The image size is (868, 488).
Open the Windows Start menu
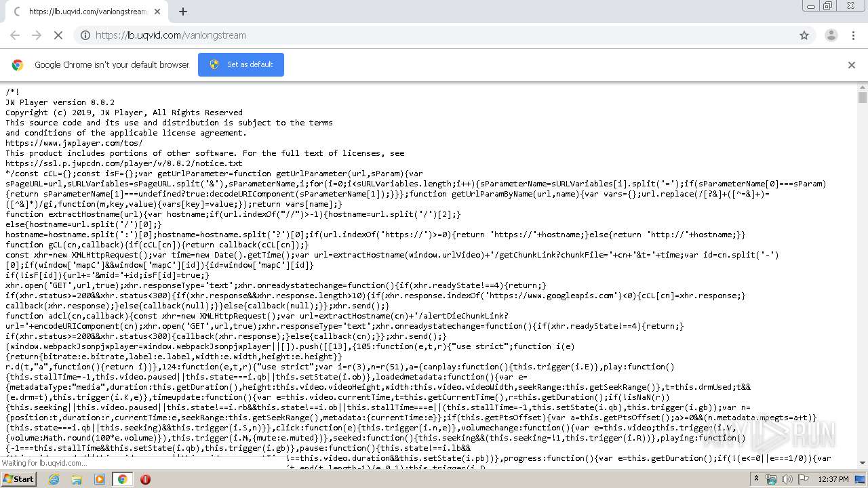point(18,479)
